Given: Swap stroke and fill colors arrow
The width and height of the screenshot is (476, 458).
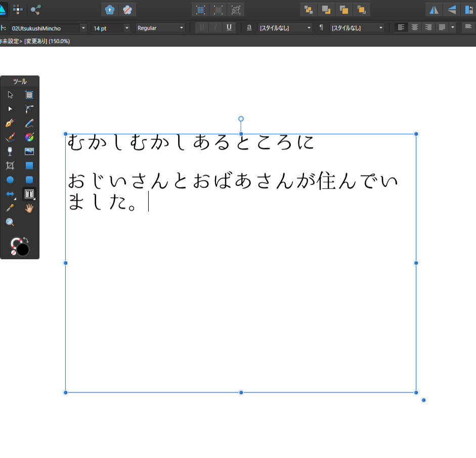Looking at the screenshot, I should pos(26,240).
